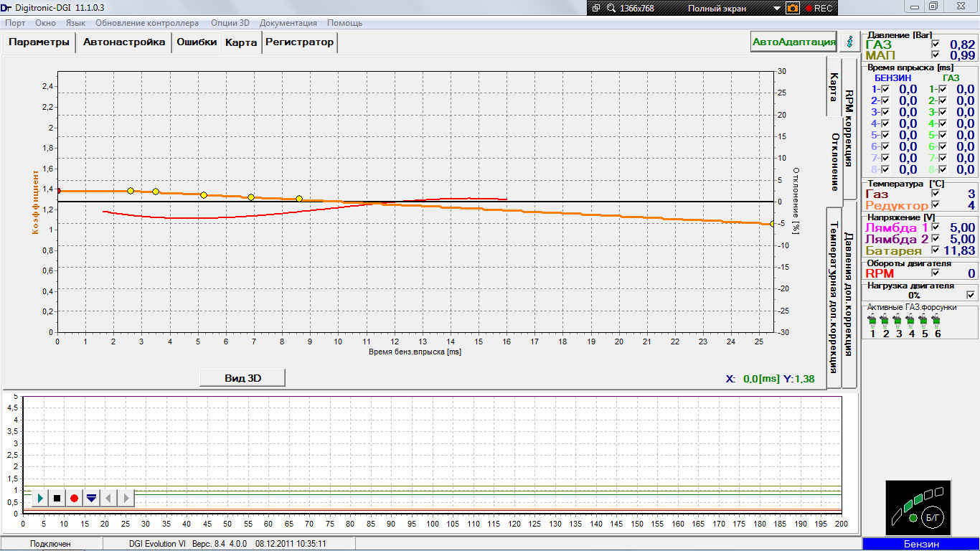The image size is (980, 551).
Task: Uncheck the ГАЗ pressure checkbox
Action: (x=935, y=44)
